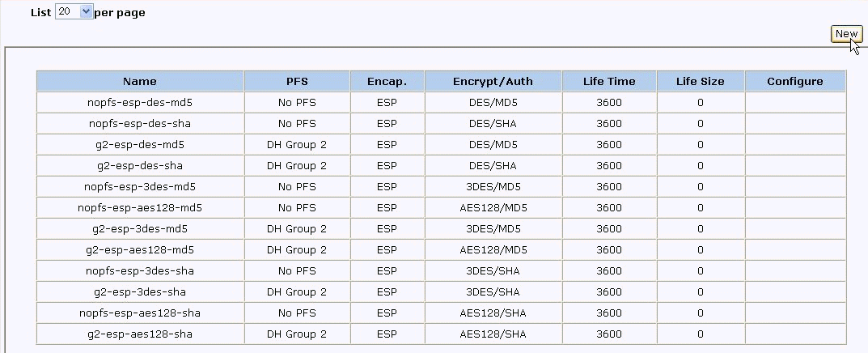Open the list per page dropdown
The image size is (868, 353).
point(74,13)
